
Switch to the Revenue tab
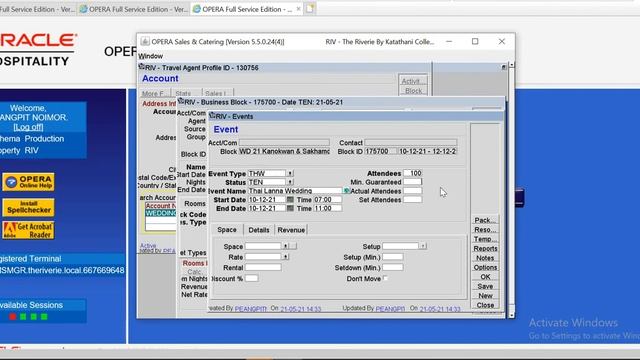pos(291,230)
